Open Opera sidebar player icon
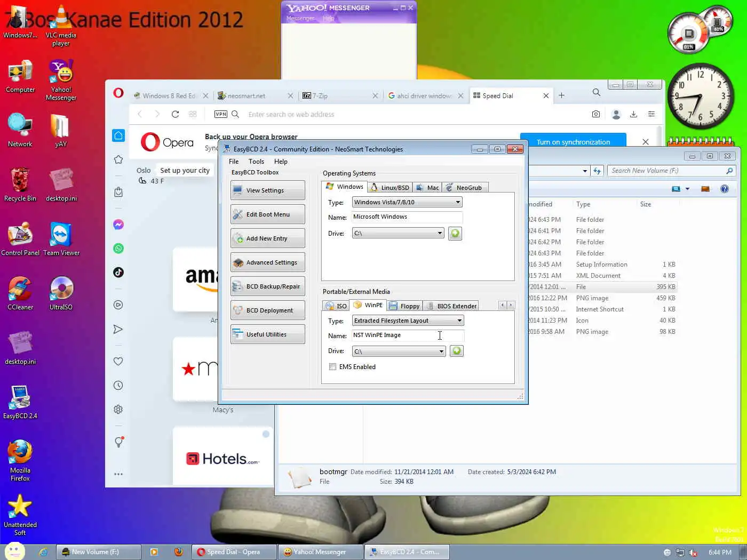 [118, 305]
